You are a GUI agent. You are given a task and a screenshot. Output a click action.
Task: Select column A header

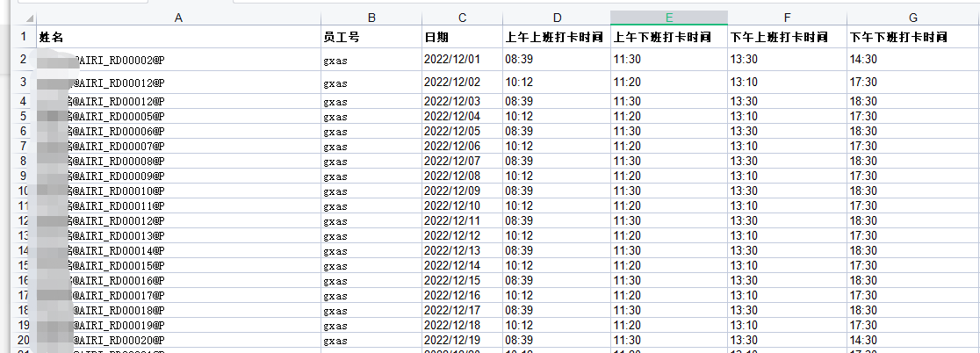179,18
